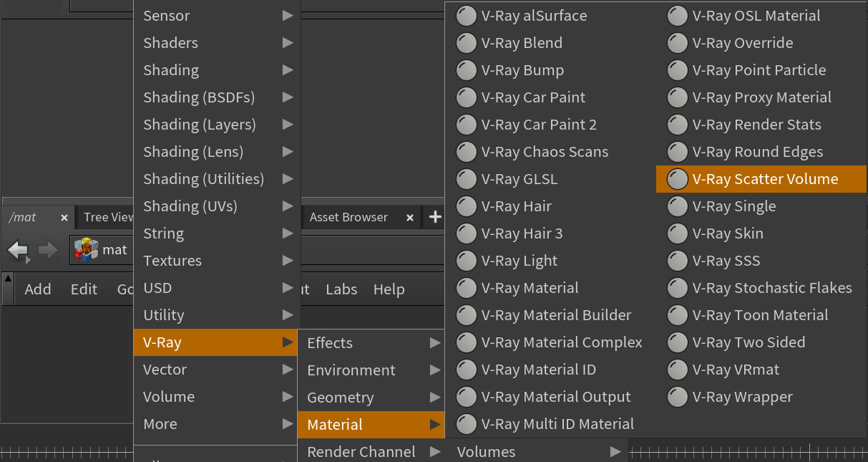The image size is (868, 462).
Task: Expand the String submenu
Action: (218, 234)
